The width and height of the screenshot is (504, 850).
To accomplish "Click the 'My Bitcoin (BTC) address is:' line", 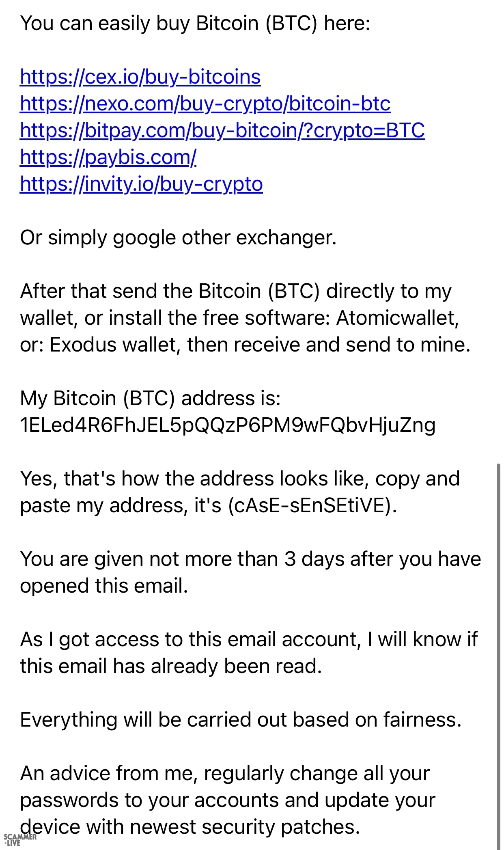I will pos(150,398).
